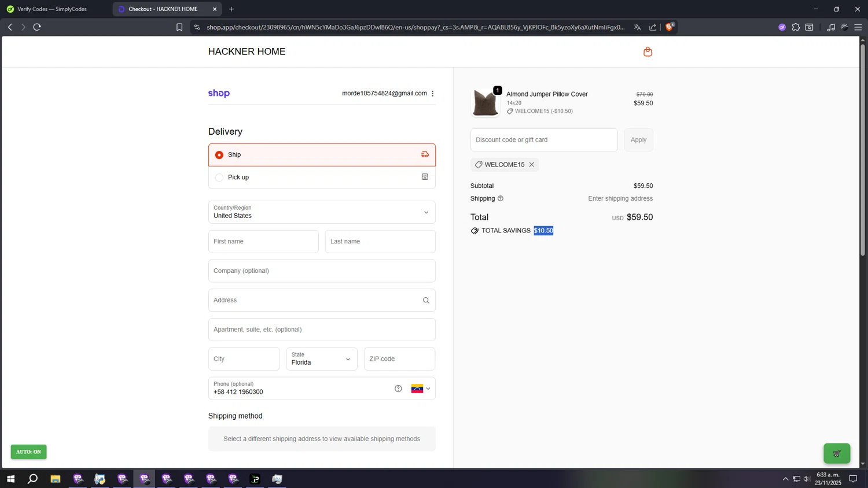Open the Windows Start menu
The height and width of the screenshot is (488, 868).
[10, 479]
